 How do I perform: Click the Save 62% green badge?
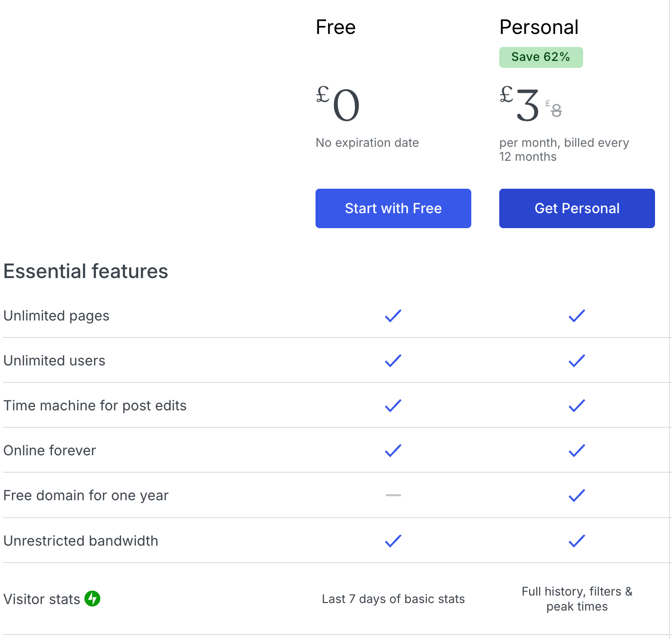coord(541,57)
